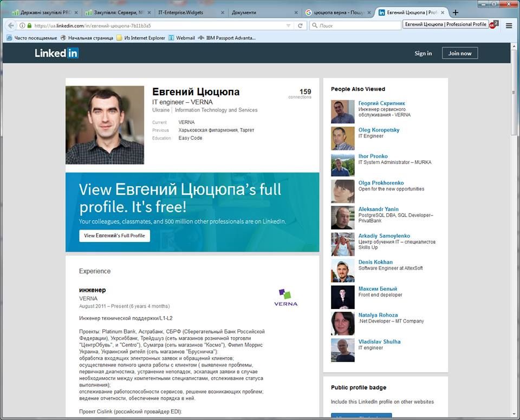Viewport: 520px width, 420px height.
Task: Open the Firefox hamburger menu
Action: coord(509,25)
